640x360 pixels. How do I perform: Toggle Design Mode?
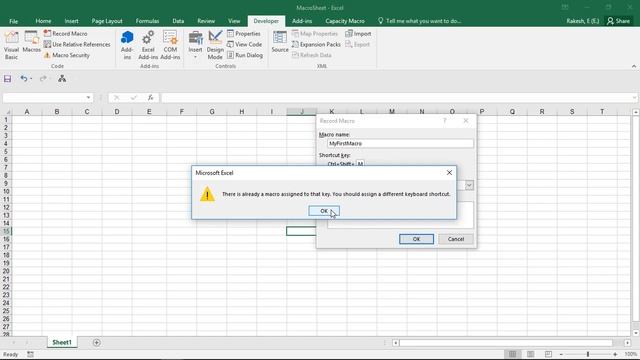215,45
